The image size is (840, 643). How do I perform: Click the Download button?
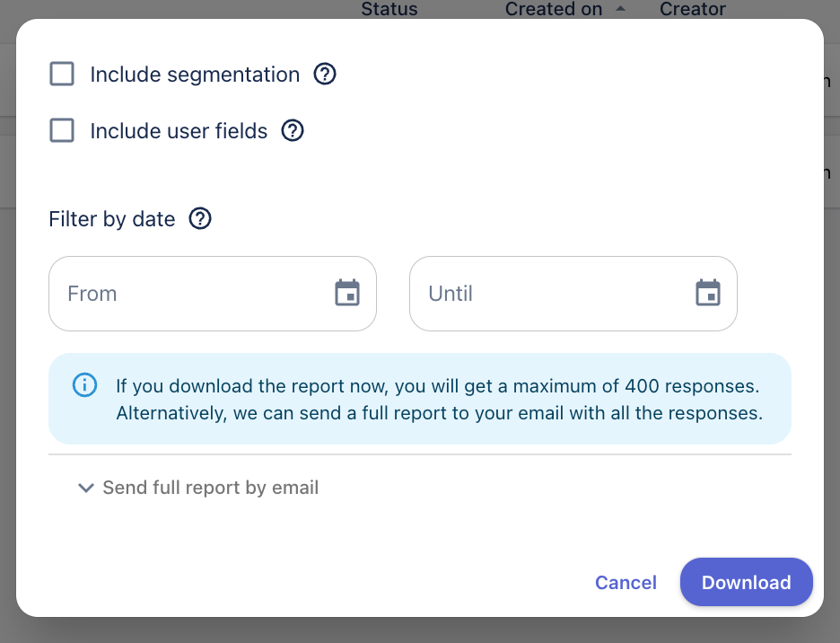pos(746,582)
